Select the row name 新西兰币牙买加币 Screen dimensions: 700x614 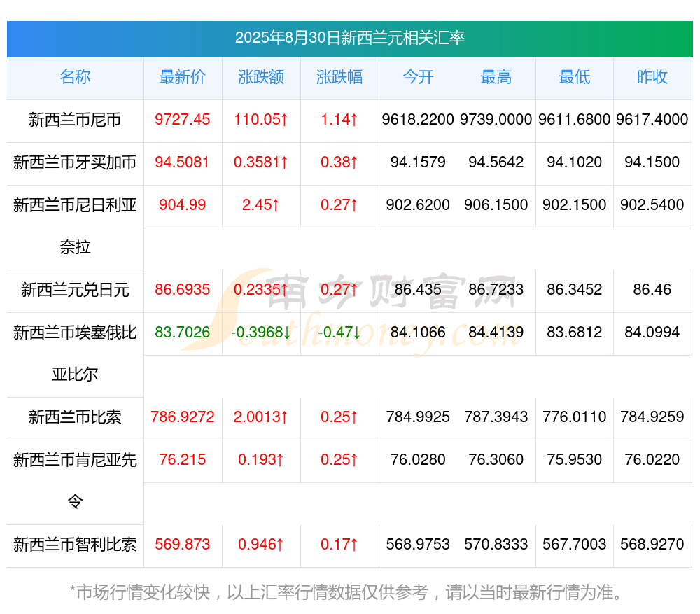[75, 162]
